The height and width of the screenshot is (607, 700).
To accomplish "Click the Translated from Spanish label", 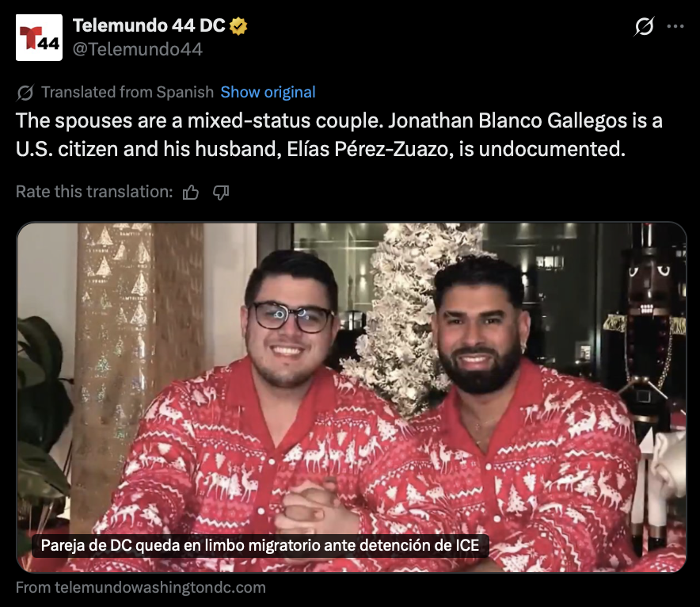I will (x=127, y=92).
